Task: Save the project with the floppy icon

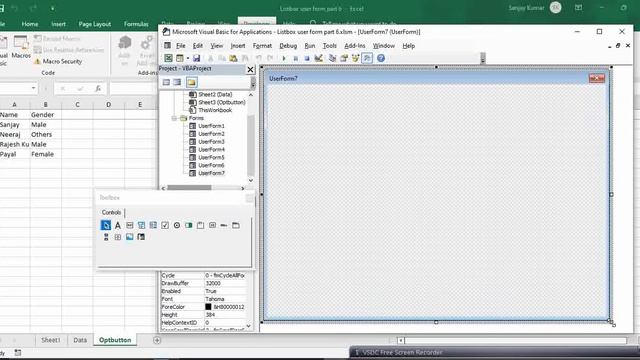Action: [x=196, y=58]
